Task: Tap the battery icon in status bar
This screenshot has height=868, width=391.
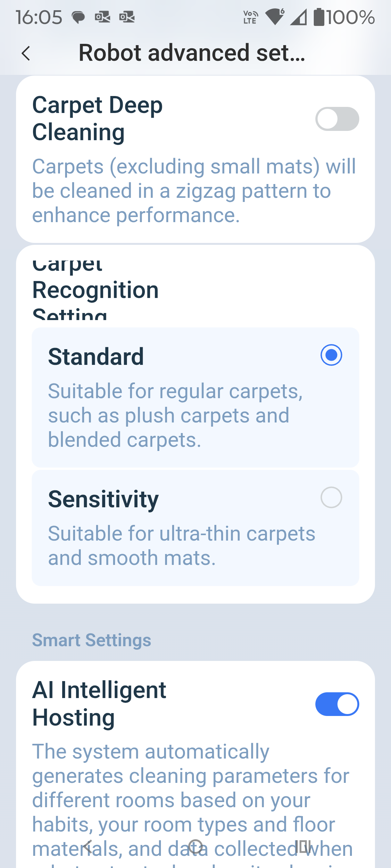Action: (319, 17)
